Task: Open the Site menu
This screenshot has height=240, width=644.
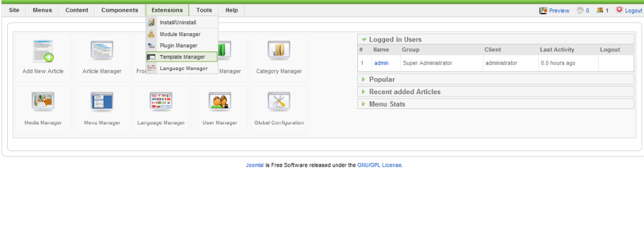Action: coord(14,10)
